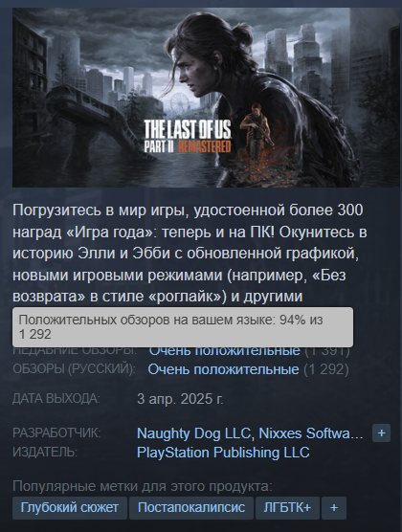Select the ЛГБТК+ tag
Screen dimensions: 402x532
pos(287,507)
